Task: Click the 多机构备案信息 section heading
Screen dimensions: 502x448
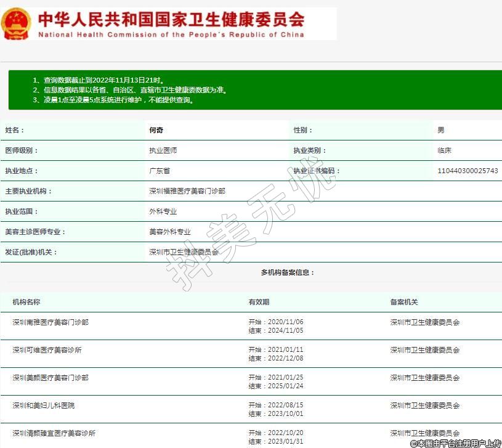Action: pyautogui.click(x=288, y=272)
